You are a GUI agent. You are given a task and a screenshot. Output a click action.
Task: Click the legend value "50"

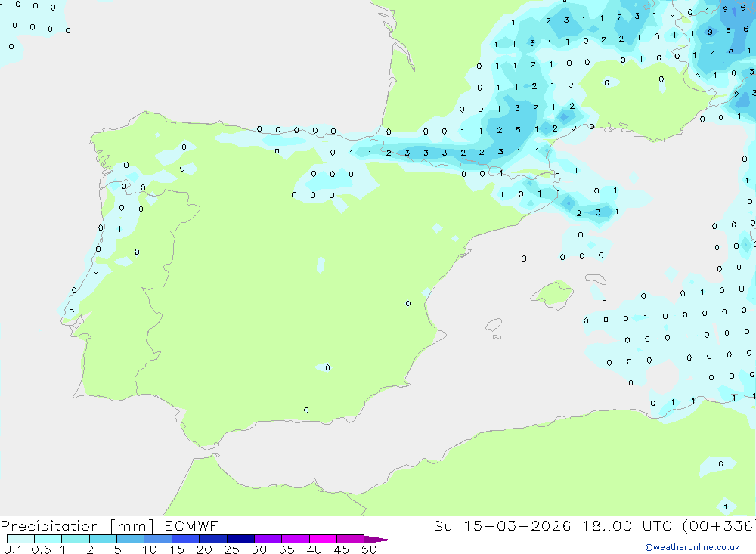click(x=370, y=549)
